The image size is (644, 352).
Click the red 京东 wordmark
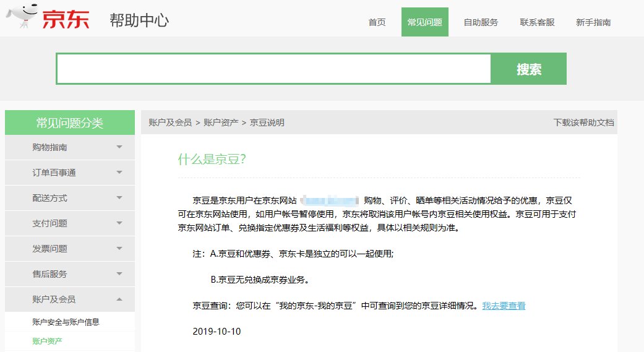coord(66,19)
